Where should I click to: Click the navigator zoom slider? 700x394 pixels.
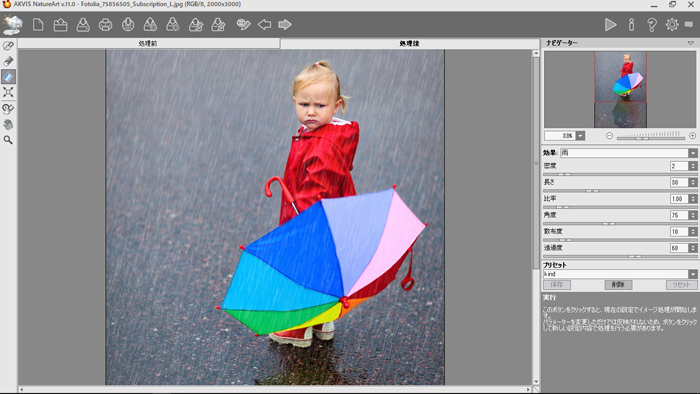pos(650,137)
